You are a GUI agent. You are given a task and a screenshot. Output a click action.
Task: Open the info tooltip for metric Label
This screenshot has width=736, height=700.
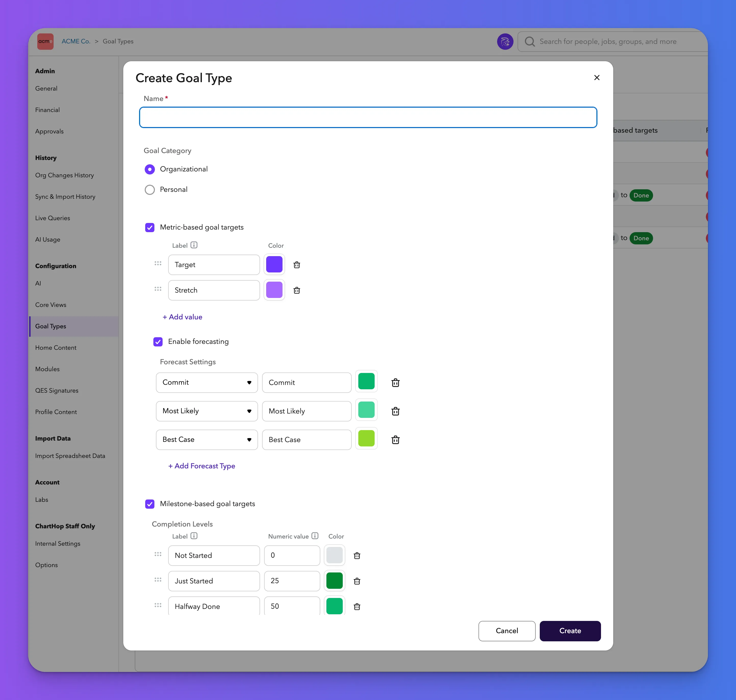click(194, 245)
